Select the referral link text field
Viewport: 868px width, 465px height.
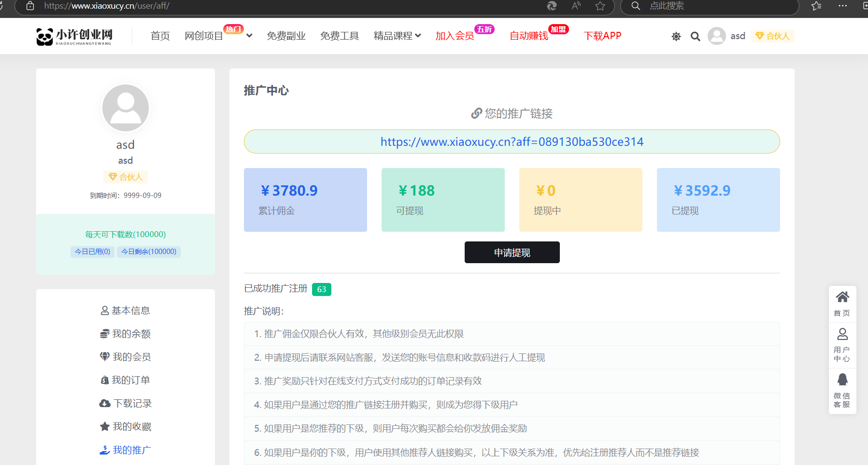tap(512, 141)
